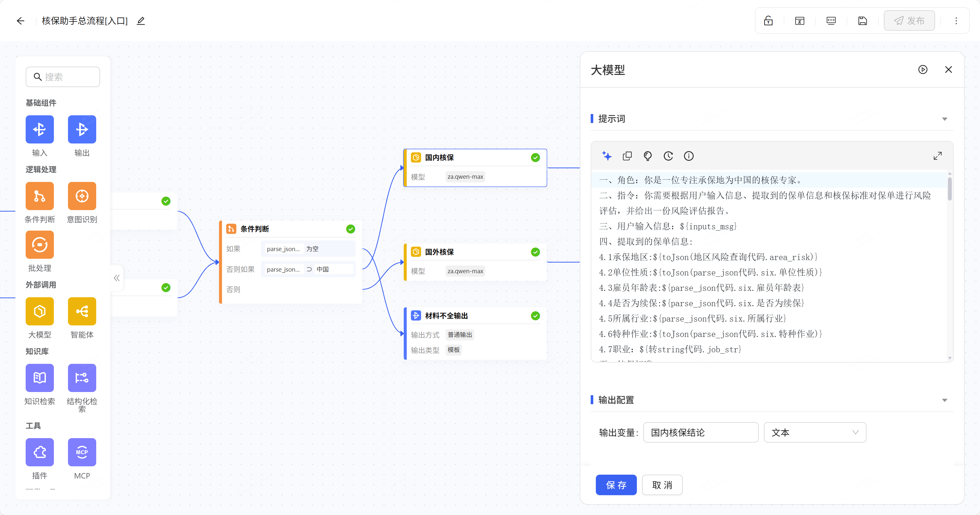The width and height of the screenshot is (980, 515).
Task: Select the 大模型 component in sidebar
Action: pyautogui.click(x=39, y=311)
